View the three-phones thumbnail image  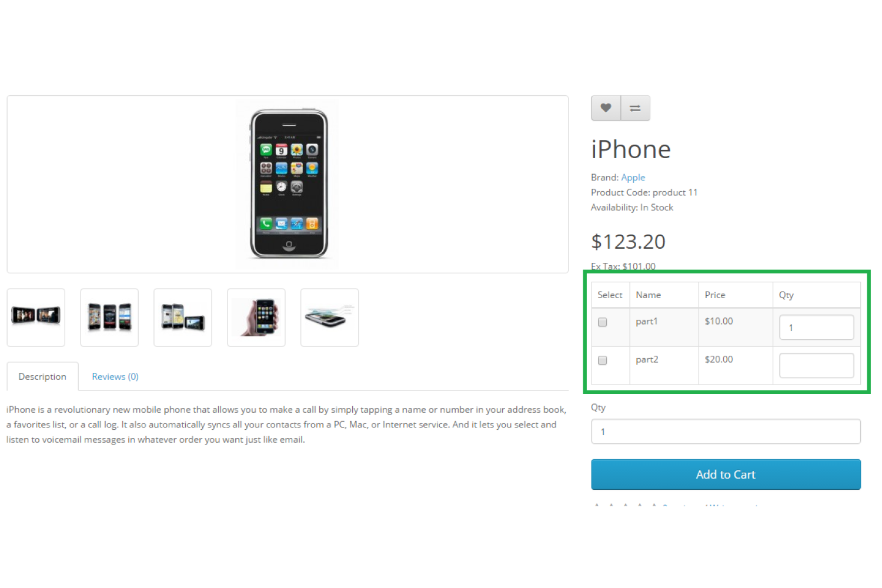(x=109, y=318)
